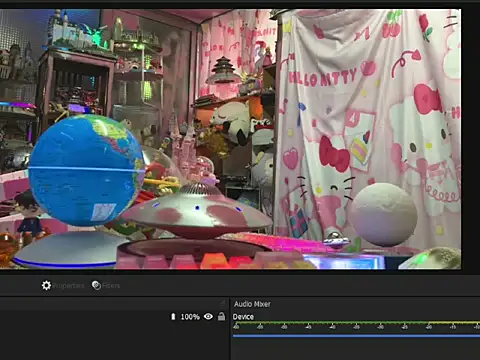Click the Audio Mixer panel title
Viewport: 480px width, 360px height.
252,304
